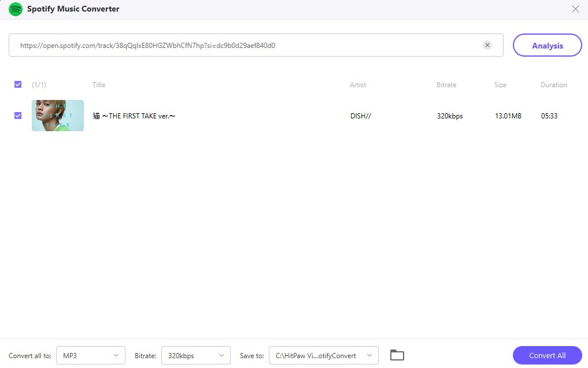Screen dimensions: 588x368
Task: Click the Analysis button
Action: (x=547, y=45)
